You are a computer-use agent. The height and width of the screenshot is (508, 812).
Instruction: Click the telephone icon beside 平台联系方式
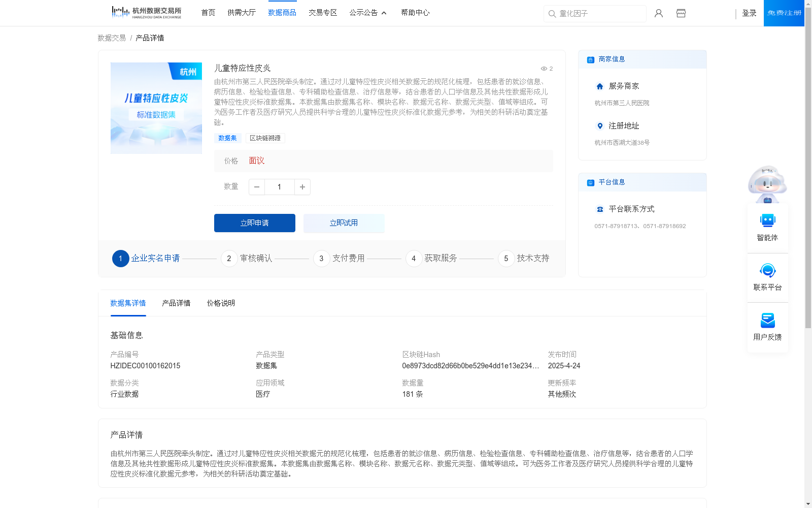[x=599, y=209]
